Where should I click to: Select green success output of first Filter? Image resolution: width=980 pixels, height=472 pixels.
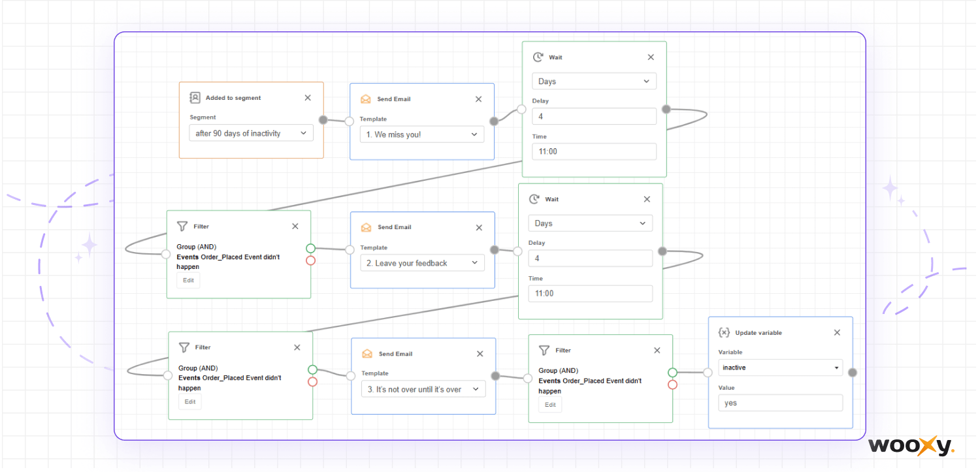[310, 248]
